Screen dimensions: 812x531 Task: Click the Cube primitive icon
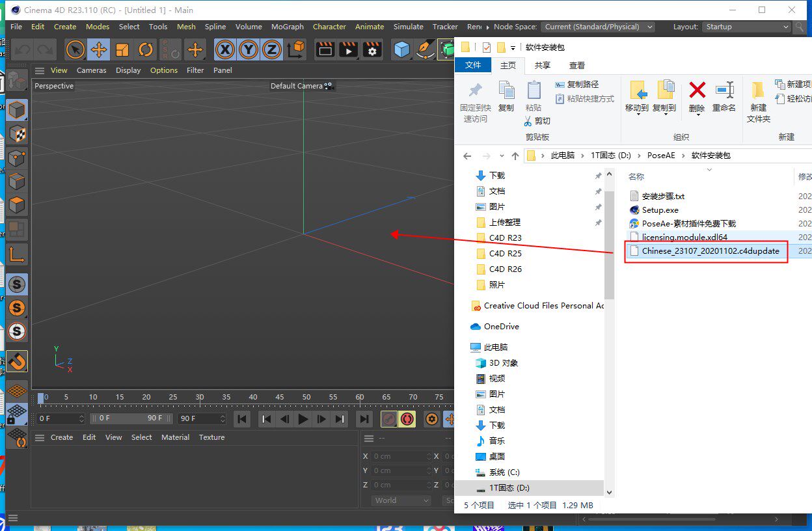click(x=402, y=49)
